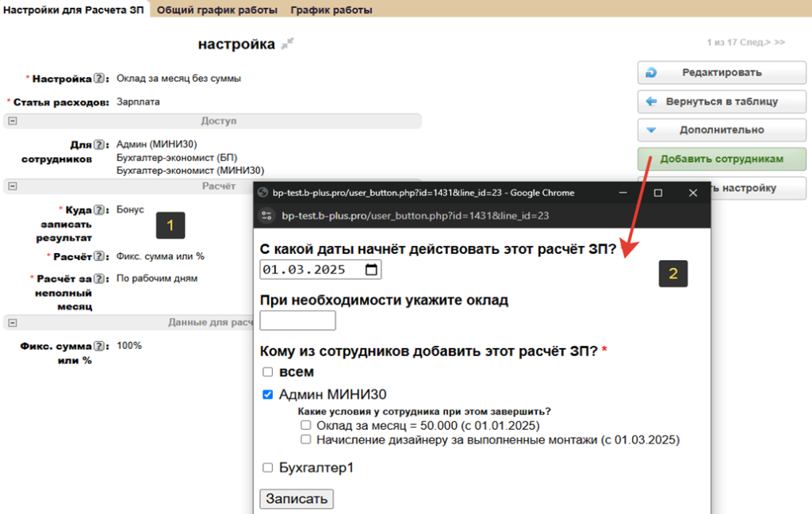Uncheck the Админ МИНИ30 checkbox

[x=268, y=394]
